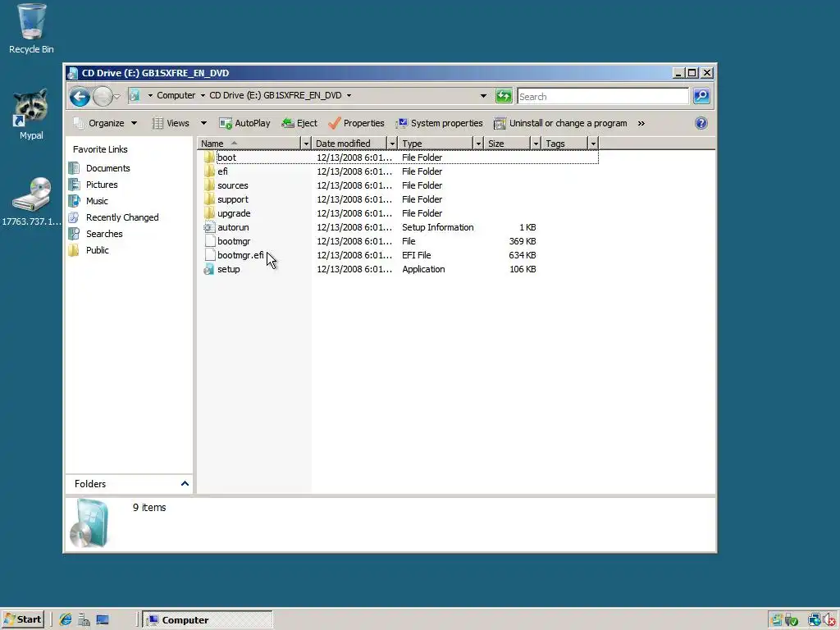
Task: Select the bootmgr file icon
Action: pyautogui.click(x=209, y=241)
